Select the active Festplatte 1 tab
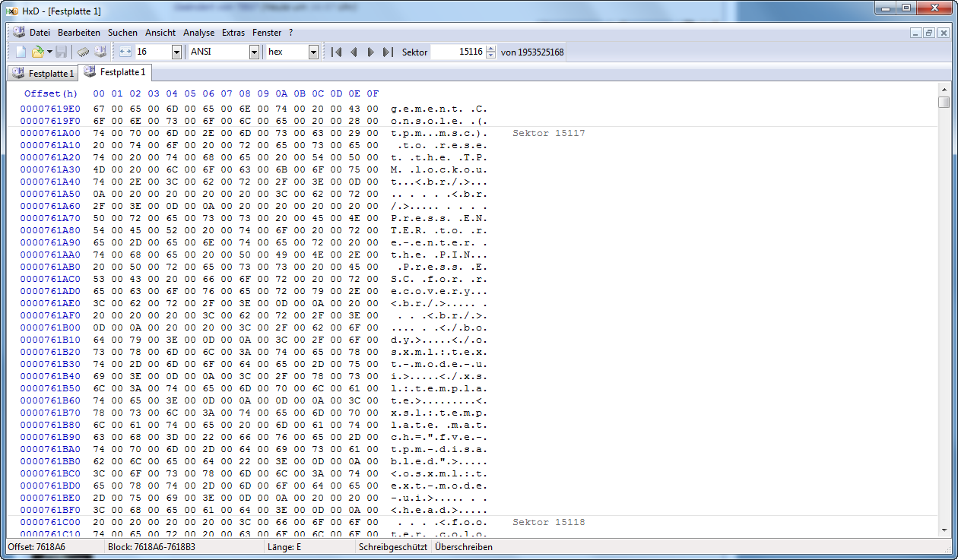 tap(115, 72)
